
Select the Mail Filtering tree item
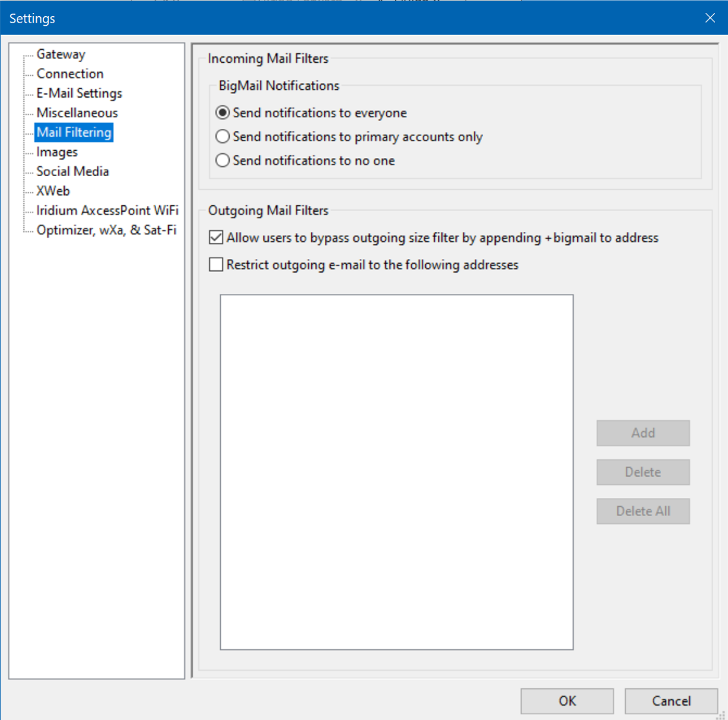pos(74,132)
